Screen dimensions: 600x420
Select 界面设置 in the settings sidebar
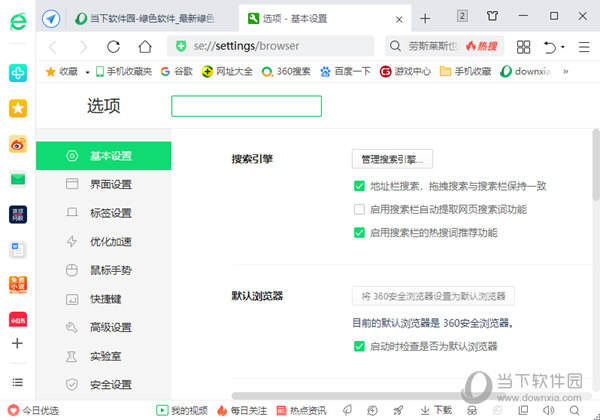103,184
